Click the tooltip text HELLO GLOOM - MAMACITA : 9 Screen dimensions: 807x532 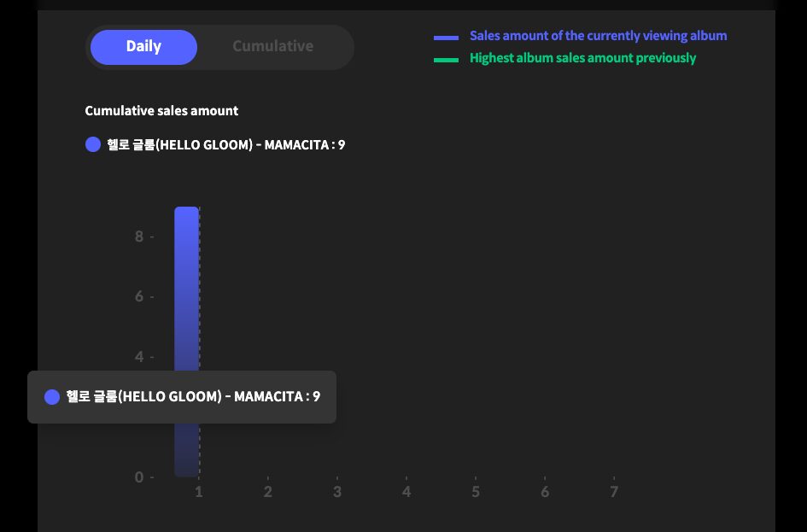point(193,397)
